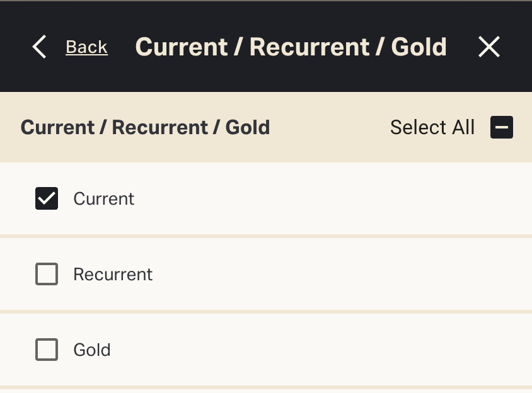This screenshot has width=532, height=393.
Task: Tick the Gold checkbox
Action: tap(47, 350)
